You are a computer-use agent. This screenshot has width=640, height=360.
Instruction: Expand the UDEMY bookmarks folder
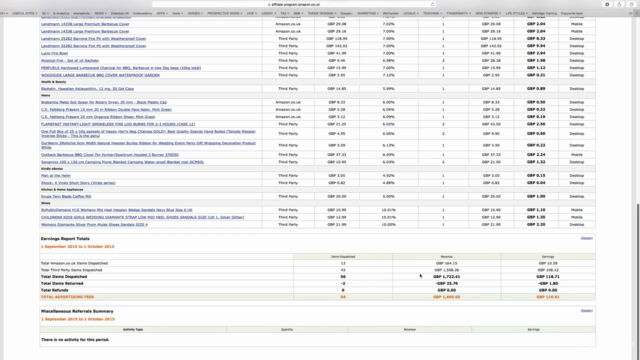[x=268, y=13]
